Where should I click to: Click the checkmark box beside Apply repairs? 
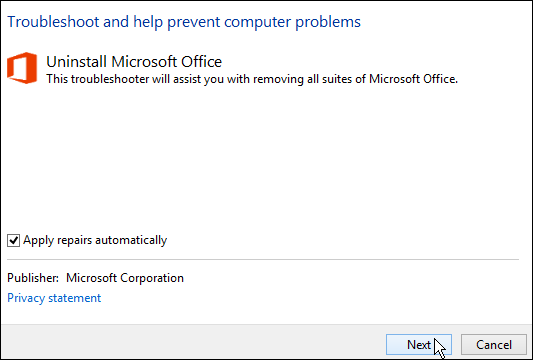(x=13, y=240)
